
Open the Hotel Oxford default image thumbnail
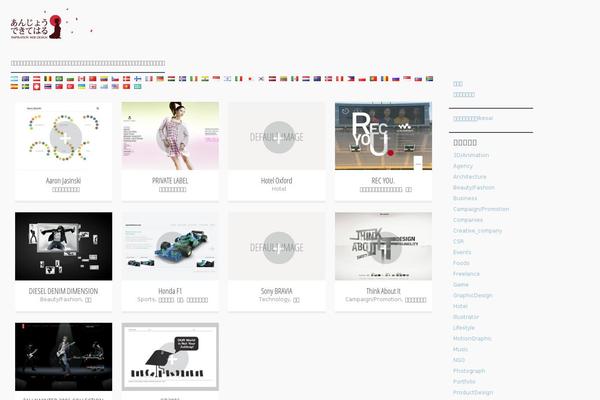point(277,136)
